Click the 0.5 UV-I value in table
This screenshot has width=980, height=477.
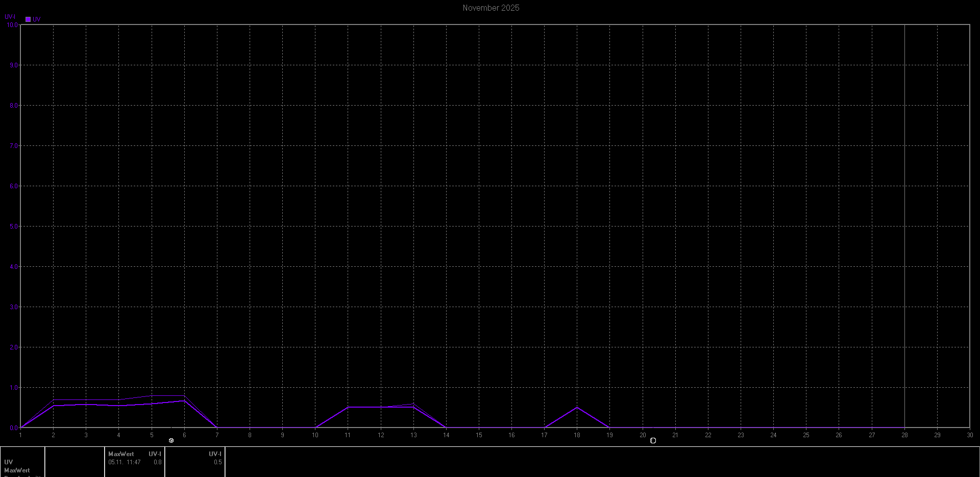(217, 462)
